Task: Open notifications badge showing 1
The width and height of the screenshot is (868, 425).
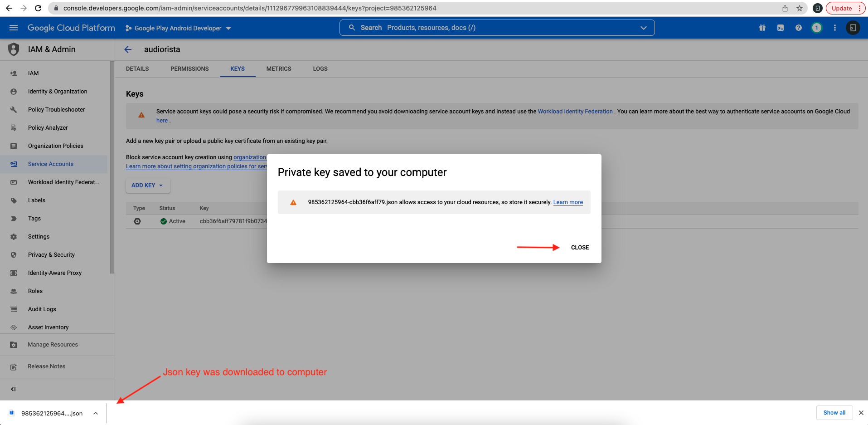Action: [x=817, y=28]
